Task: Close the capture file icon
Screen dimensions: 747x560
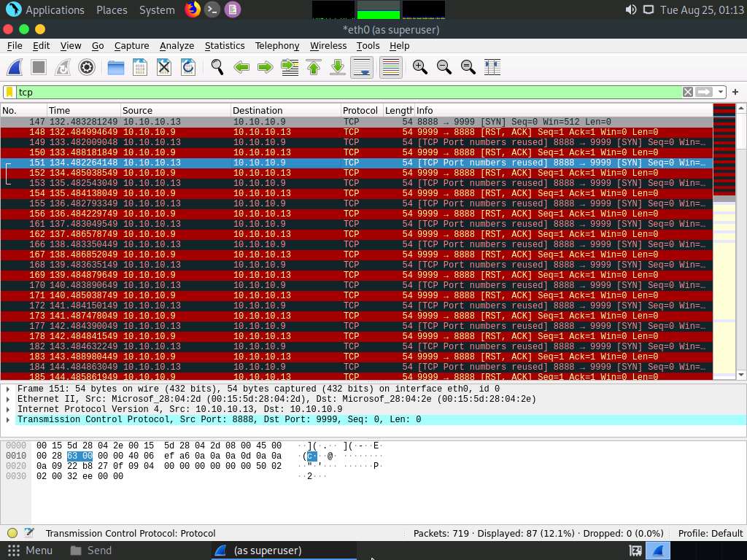Action: 164,67
